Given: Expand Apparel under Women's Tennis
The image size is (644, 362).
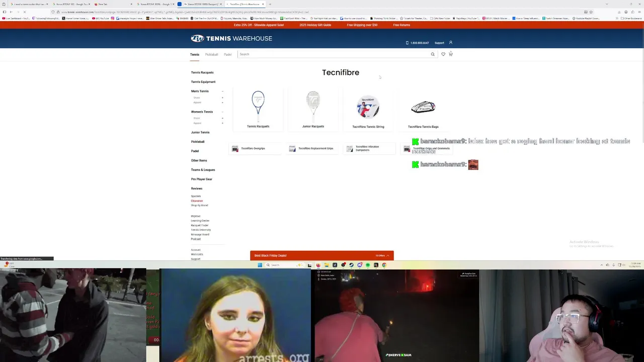Looking at the screenshot, I should coord(222,123).
